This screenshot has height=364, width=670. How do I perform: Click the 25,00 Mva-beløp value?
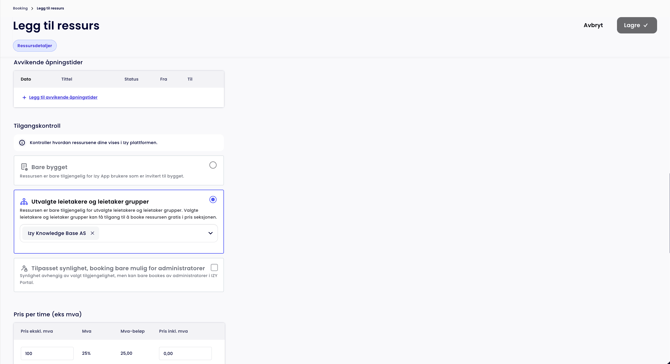pyautogui.click(x=126, y=353)
